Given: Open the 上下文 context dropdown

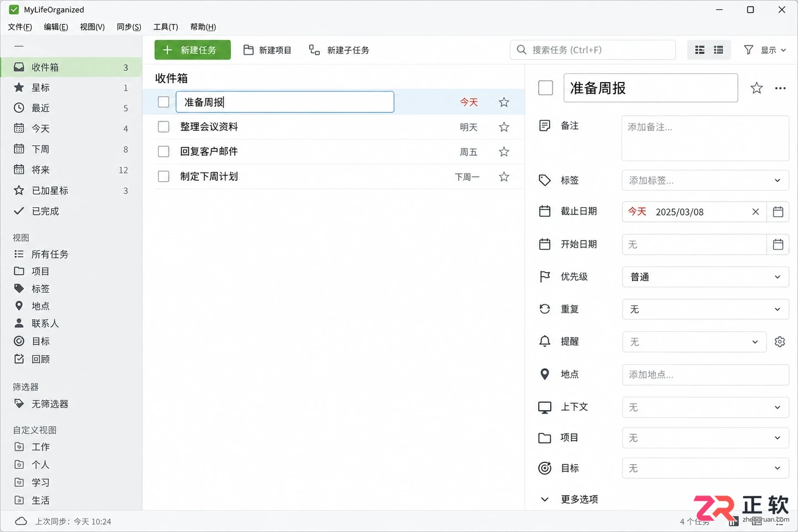Looking at the screenshot, I should [x=705, y=407].
